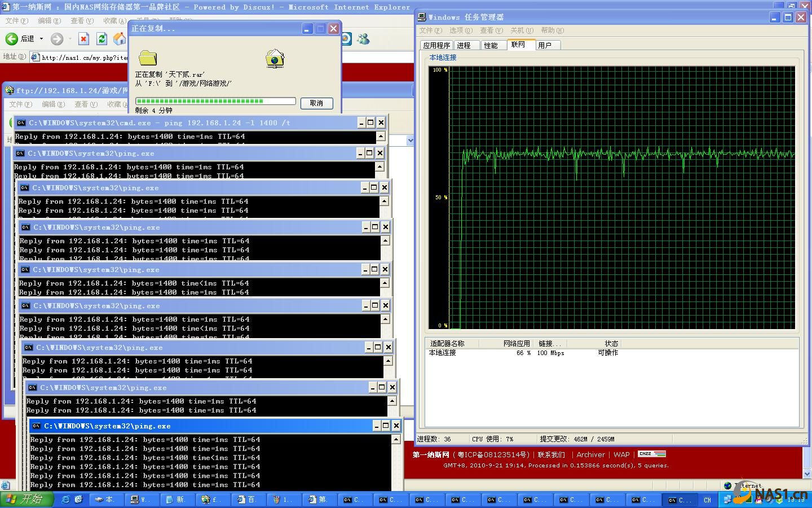This screenshot has width=812, height=508.
Task: Open the 粤ICP备08123514号 link
Action: [x=493, y=455]
